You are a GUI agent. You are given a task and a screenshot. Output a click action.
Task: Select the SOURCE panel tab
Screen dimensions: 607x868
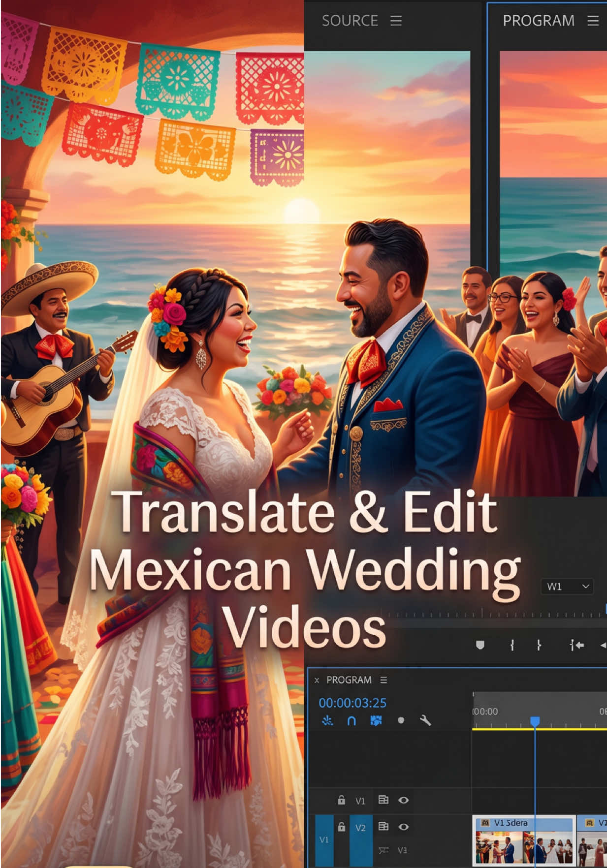tap(350, 21)
